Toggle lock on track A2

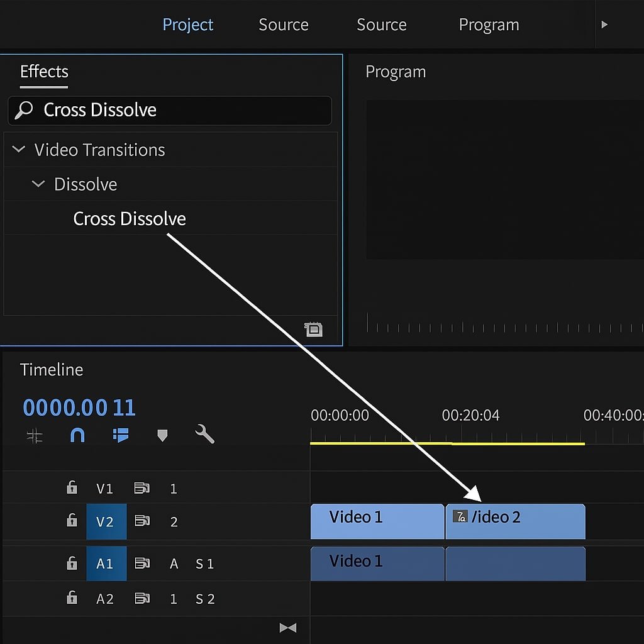pos(72,597)
